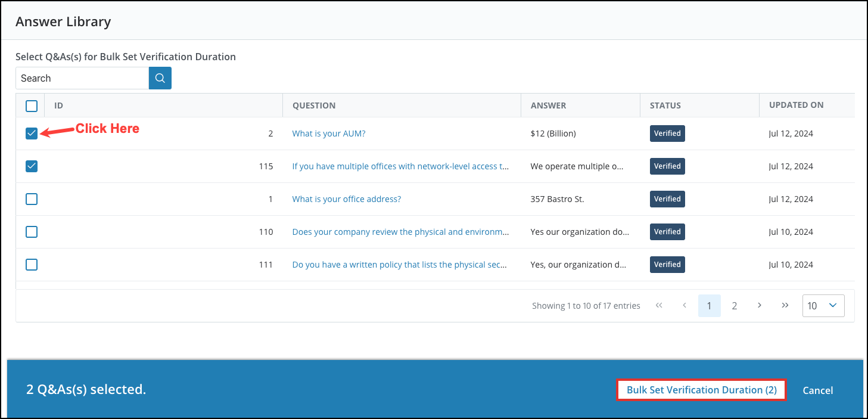Switch to page 2 of results
868x419 pixels.
(734, 305)
